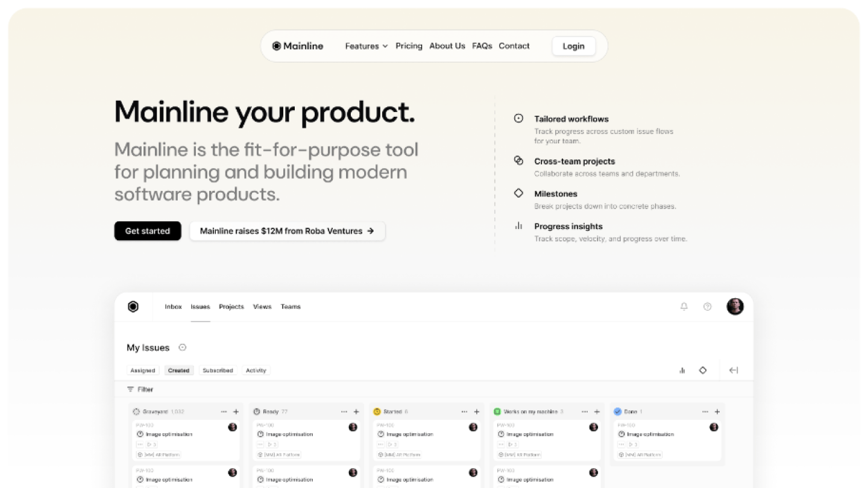This screenshot has height=488, width=868.
Task: Add an issue to the Done column
Action: tap(717, 411)
